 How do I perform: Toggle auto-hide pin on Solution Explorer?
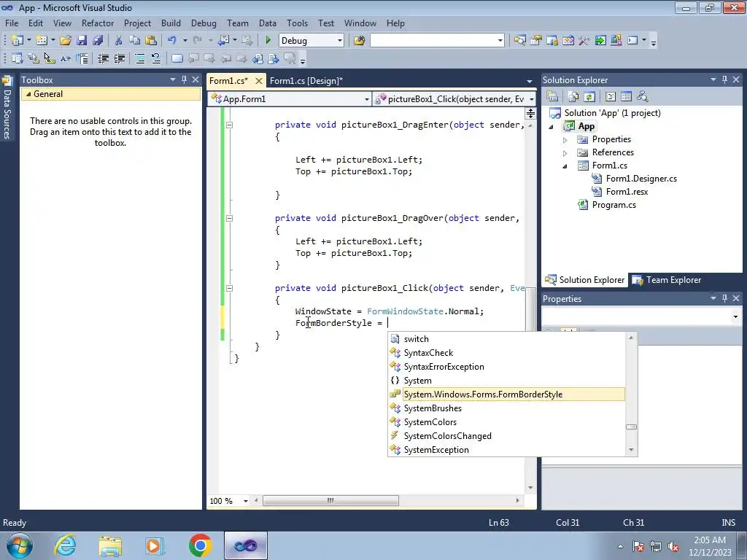pyautogui.click(x=724, y=79)
